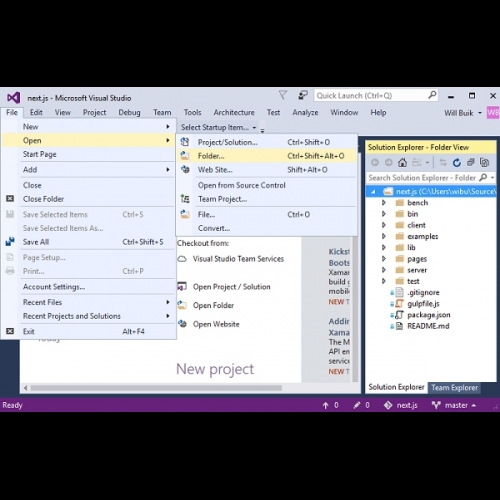The image size is (500, 500).
Task: Open the Edit menu
Action: click(x=36, y=112)
